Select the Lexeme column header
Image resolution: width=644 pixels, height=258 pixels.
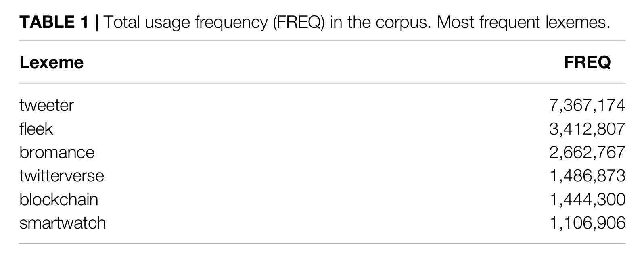pyautogui.click(x=51, y=62)
